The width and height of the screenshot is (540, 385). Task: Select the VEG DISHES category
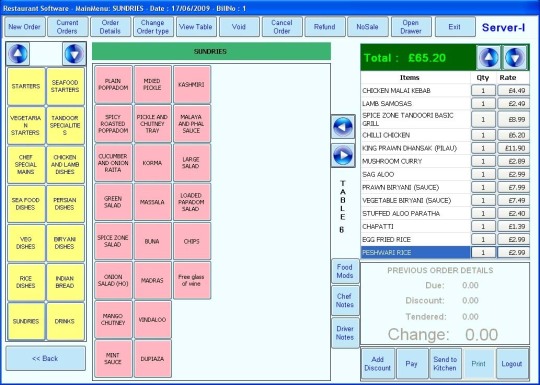coord(26,243)
